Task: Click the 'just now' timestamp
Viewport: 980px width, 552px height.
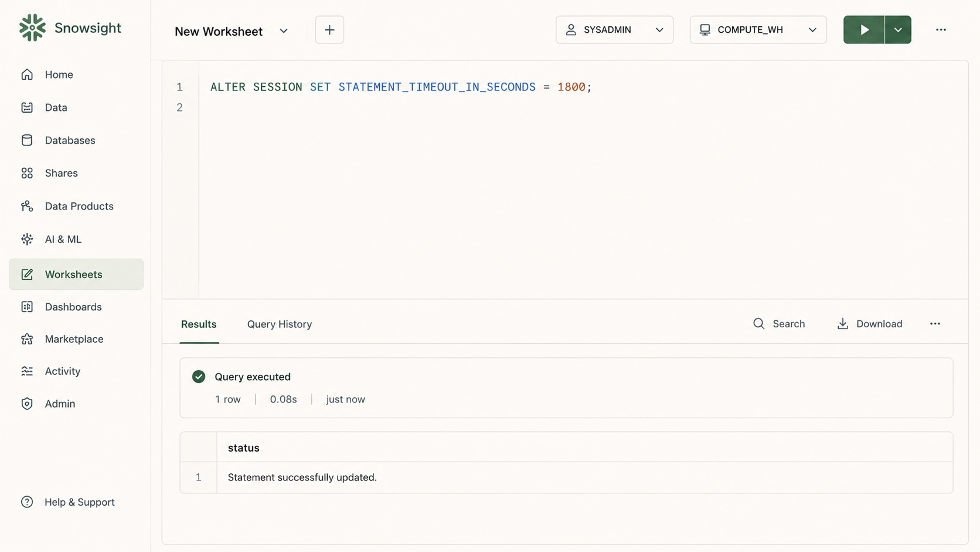Action: [x=346, y=399]
